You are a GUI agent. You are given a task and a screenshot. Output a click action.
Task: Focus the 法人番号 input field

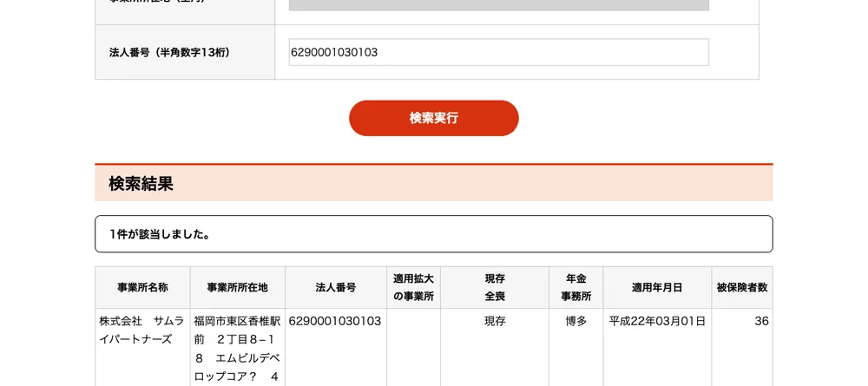point(499,52)
